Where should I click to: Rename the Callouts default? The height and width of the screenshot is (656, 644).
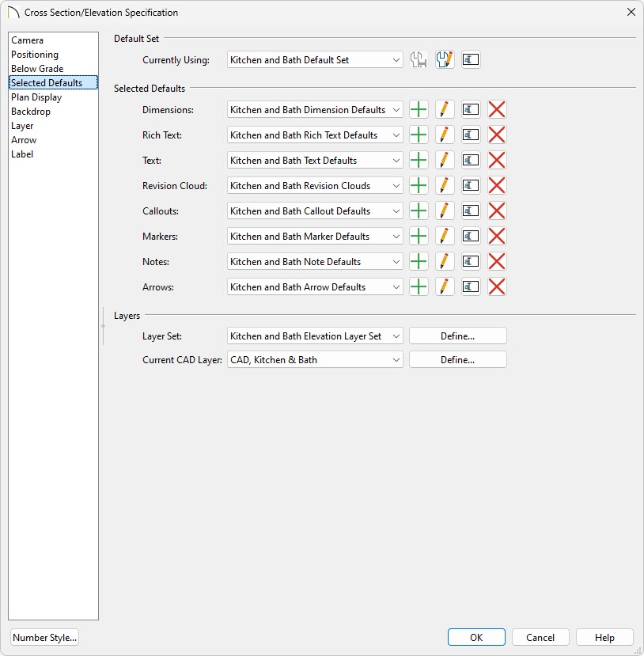(471, 210)
